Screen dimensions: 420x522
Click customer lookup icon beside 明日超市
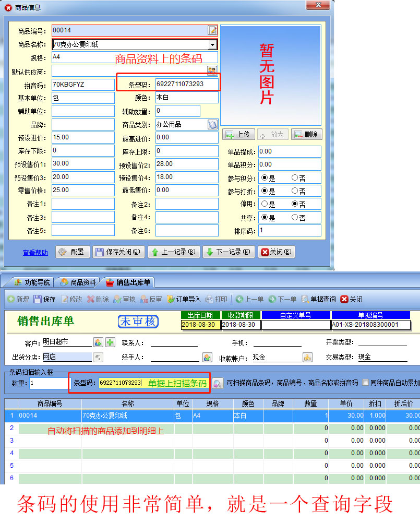[98, 342]
